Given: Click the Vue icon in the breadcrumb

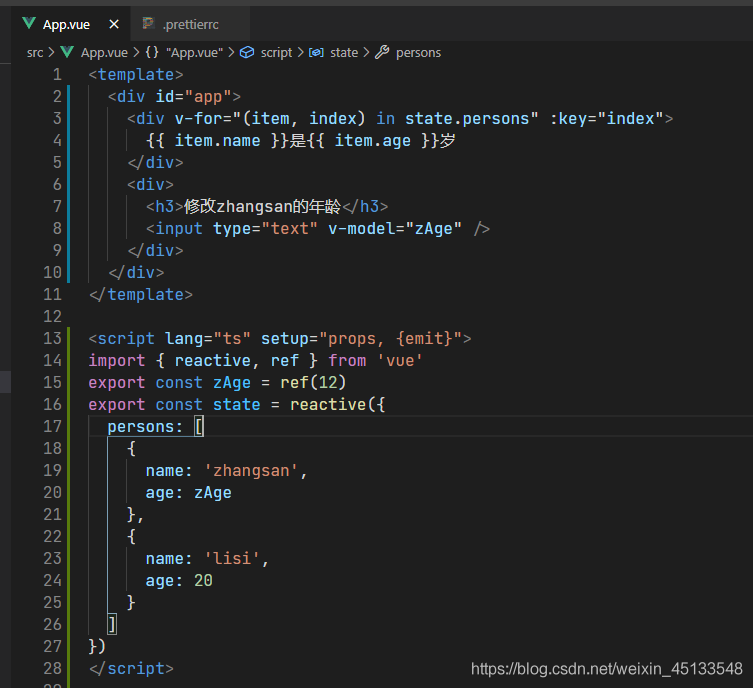Looking at the screenshot, I should point(68,52).
